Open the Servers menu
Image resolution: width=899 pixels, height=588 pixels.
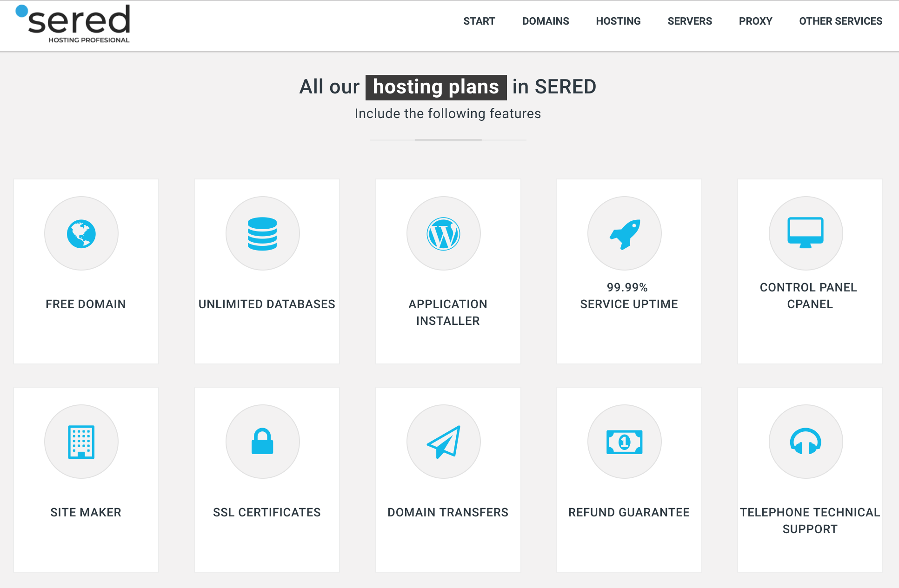click(690, 21)
